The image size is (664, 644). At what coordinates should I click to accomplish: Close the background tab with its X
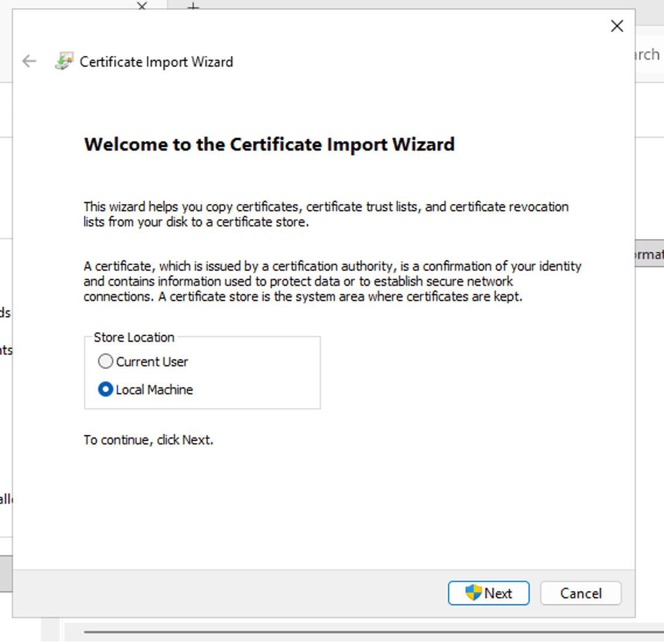142,6
